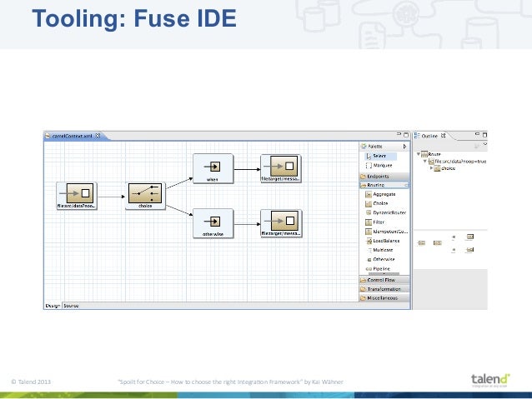Screen dimensions: 532x399
Task: Close the Outline view tab
Action: point(443,136)
